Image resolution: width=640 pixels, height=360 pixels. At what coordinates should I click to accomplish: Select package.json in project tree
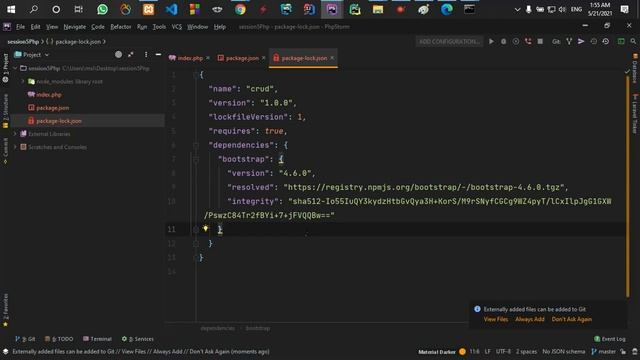tap(52, 108)
